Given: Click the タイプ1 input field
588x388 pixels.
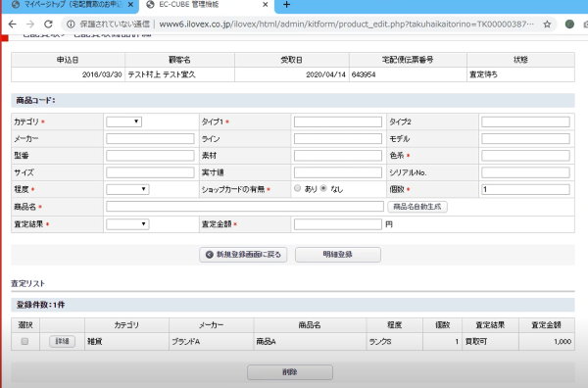Looking at the screenshot, I should tap(338, 121).
